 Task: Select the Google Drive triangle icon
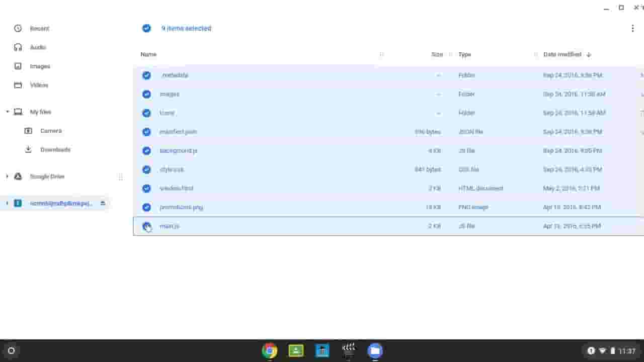18,176
